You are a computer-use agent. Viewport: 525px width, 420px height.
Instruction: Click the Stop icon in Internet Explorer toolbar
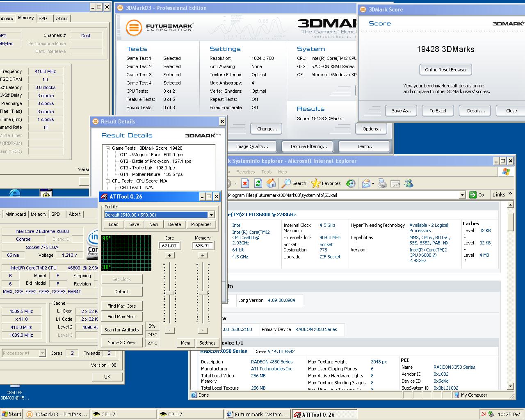[245, 183]
